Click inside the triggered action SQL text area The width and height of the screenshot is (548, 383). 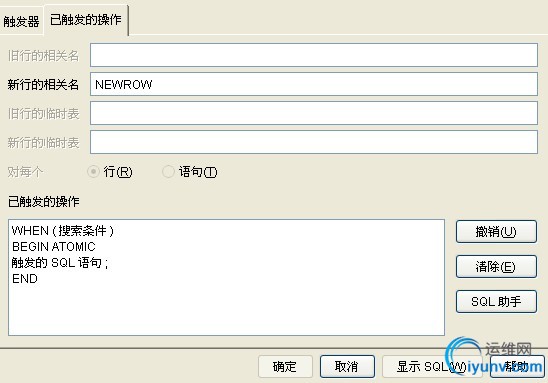point(226,277)
